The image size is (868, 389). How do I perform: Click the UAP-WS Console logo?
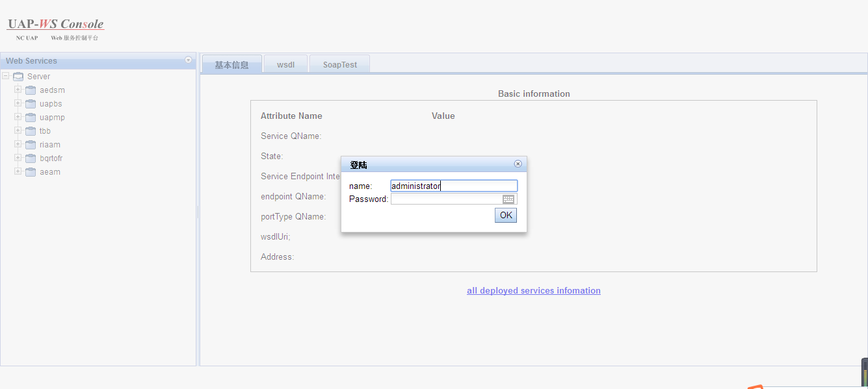pos(55,29)
